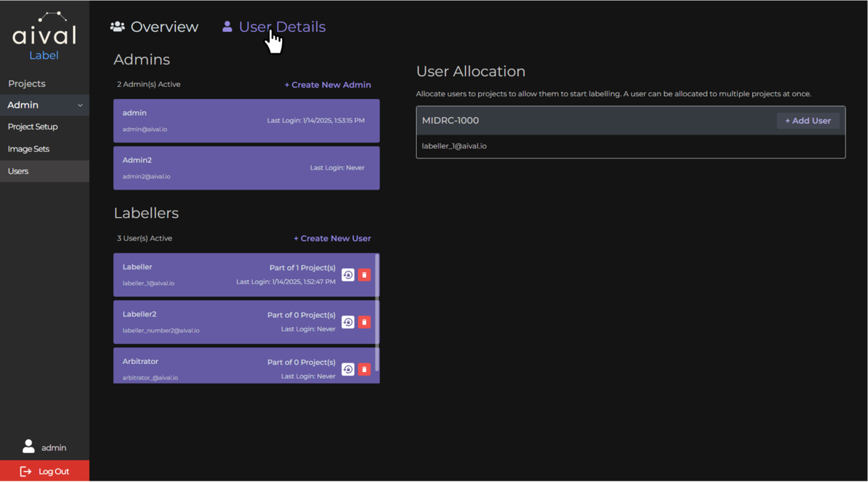Click the people icon next to Overview
The image size is (868, 482).
116,26
